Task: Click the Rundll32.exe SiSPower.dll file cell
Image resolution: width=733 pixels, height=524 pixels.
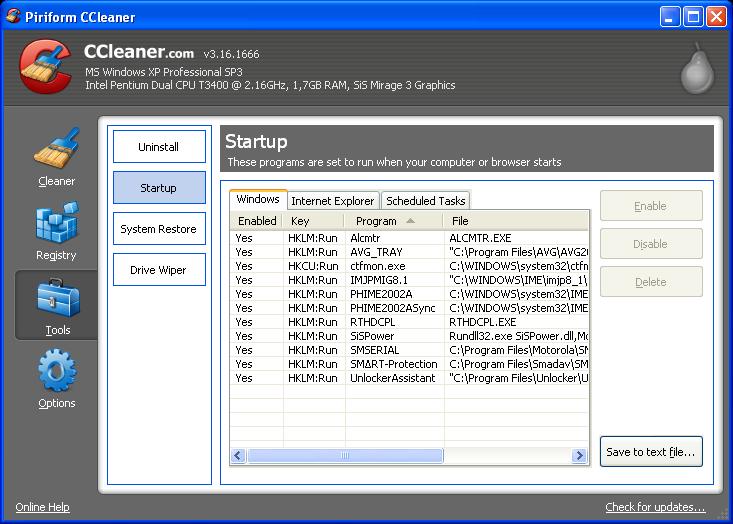Action: [518, 336]
